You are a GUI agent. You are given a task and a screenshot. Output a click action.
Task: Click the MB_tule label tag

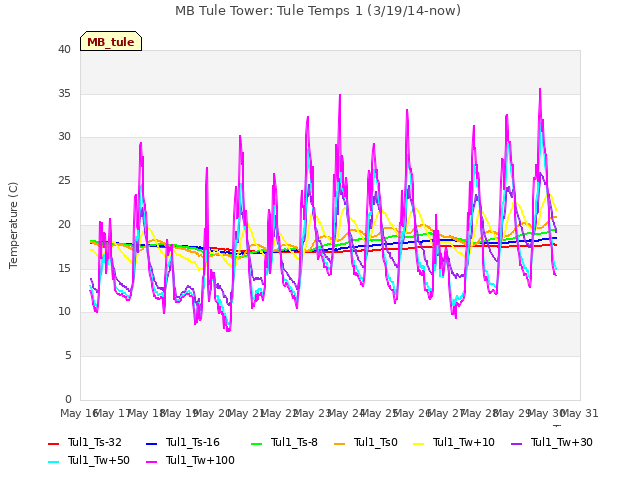coord(111,41)
